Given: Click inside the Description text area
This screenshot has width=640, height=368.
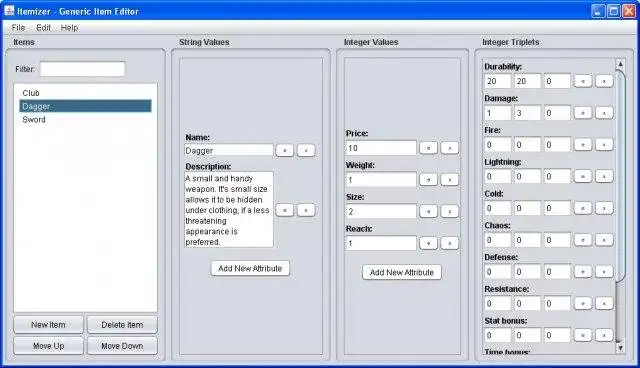Looking at the screenshot, I should click(x=229, y=210).
